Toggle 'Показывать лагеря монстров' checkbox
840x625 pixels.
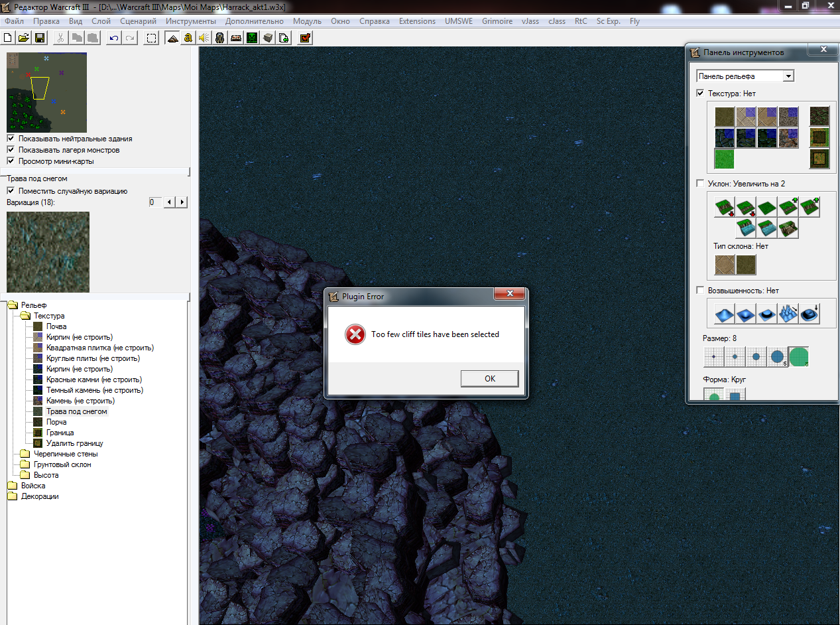pos(11,150)
